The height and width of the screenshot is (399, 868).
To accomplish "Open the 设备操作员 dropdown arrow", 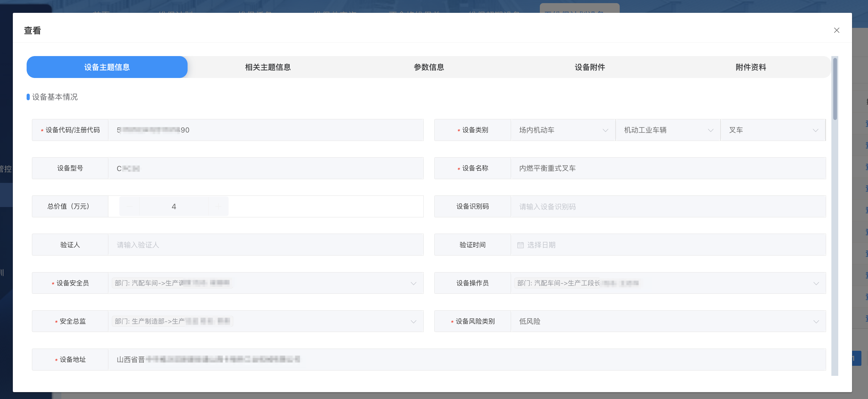I will 816,283.
